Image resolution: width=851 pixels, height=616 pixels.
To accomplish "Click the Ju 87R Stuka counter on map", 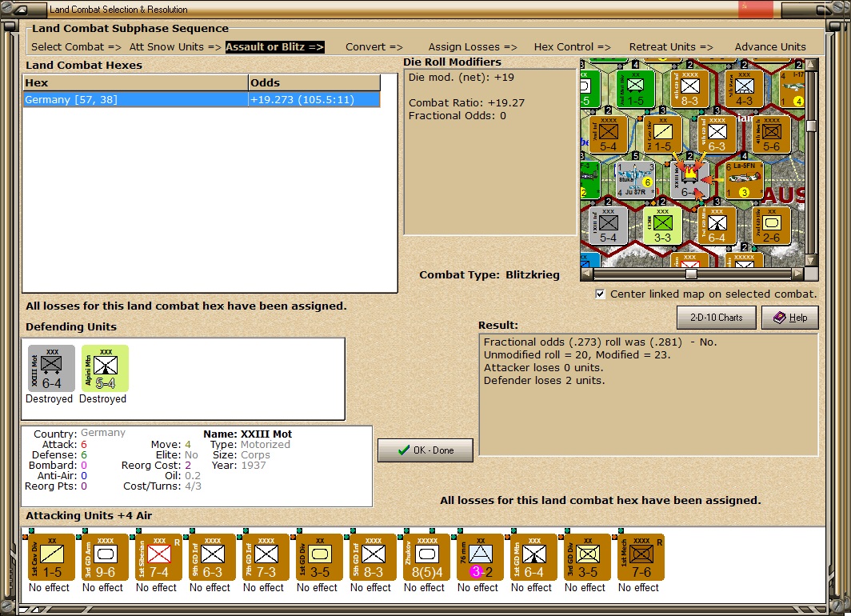I will point(635,179).
